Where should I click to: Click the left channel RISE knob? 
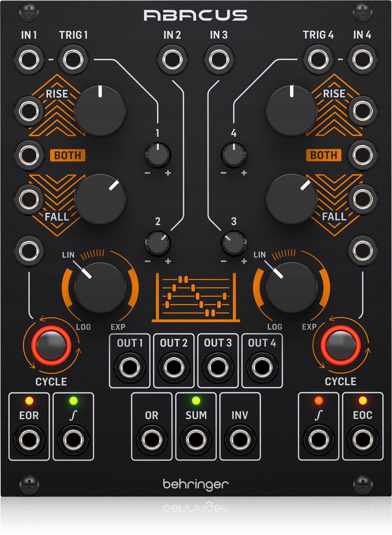100,110
